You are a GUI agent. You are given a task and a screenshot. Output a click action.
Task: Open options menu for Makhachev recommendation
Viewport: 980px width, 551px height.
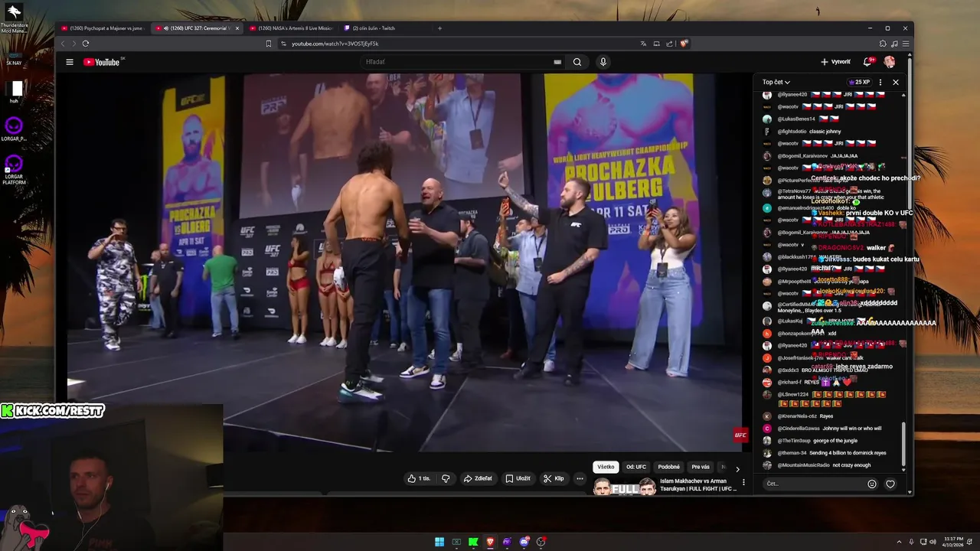743,482
